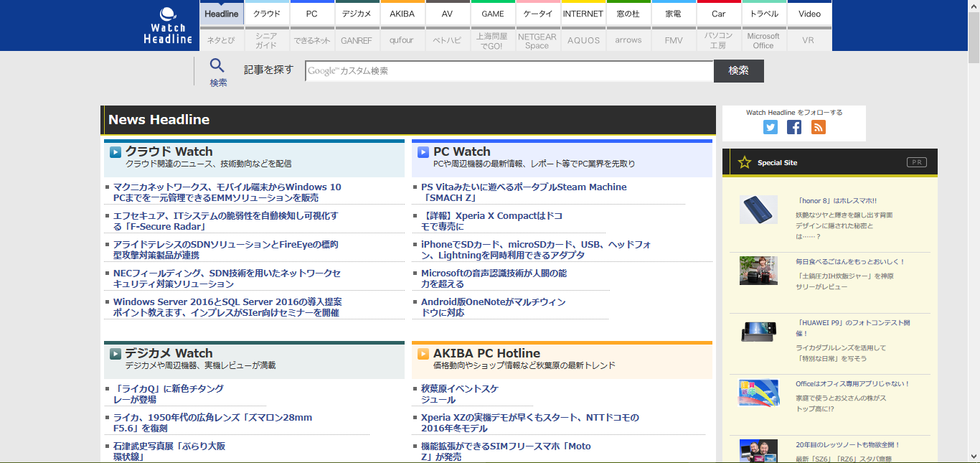
Task: Open the Microsoft Office sub-navigation link
Action: point(763,41)
